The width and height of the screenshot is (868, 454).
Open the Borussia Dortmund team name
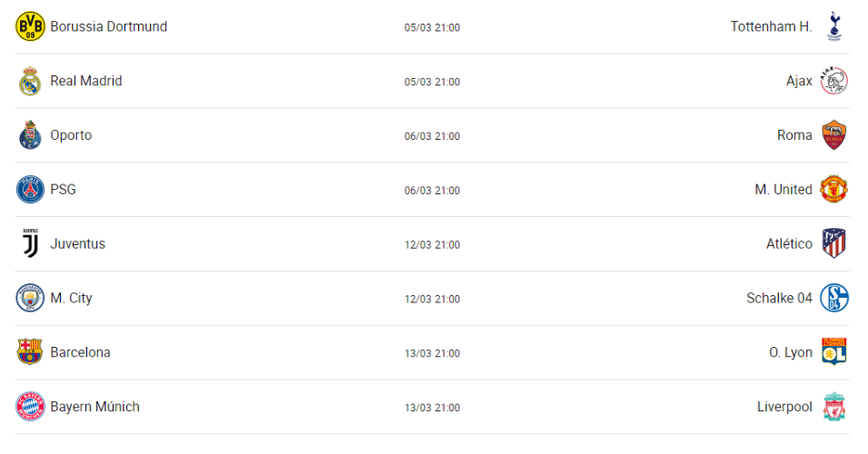(108, 26)
